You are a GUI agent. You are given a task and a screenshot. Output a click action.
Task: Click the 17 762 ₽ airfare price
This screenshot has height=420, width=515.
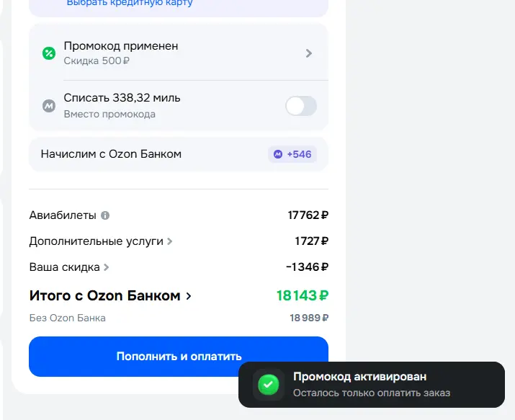coord(308,215)
